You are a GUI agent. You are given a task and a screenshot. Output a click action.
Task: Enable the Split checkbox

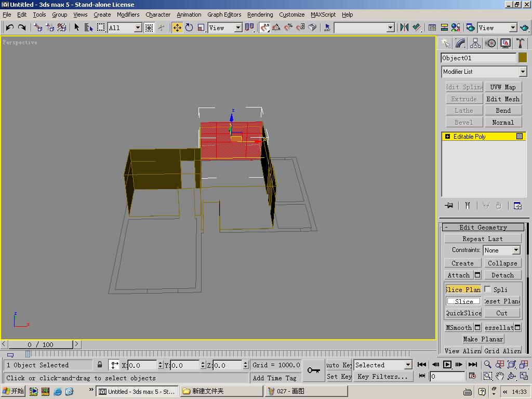(x=487, y=289)
